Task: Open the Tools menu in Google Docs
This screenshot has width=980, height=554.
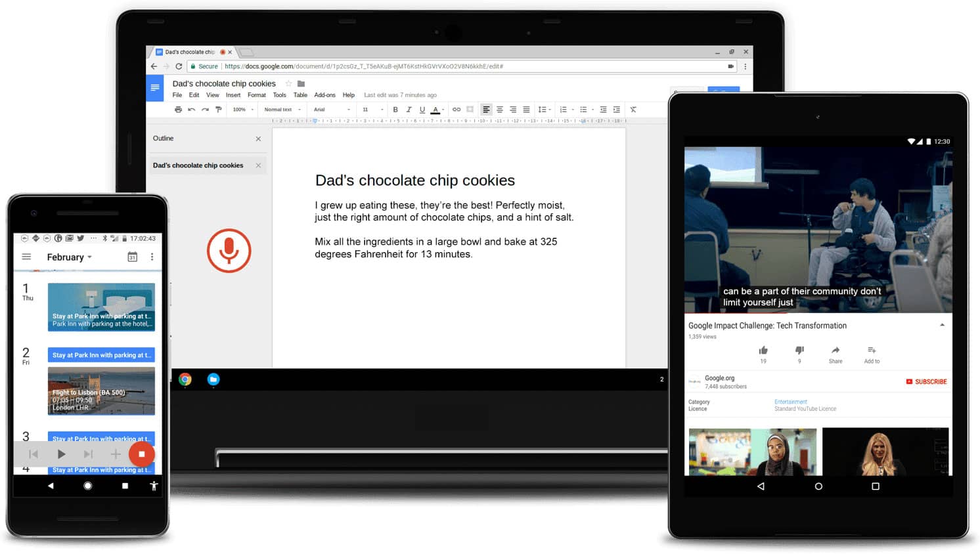Action: click(279, 95)
